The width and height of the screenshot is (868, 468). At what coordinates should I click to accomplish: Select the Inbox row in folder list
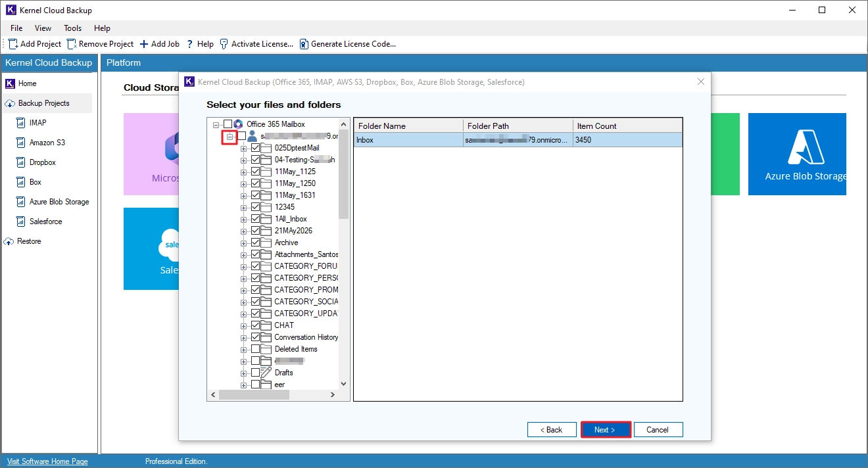[x=518, y=140]
